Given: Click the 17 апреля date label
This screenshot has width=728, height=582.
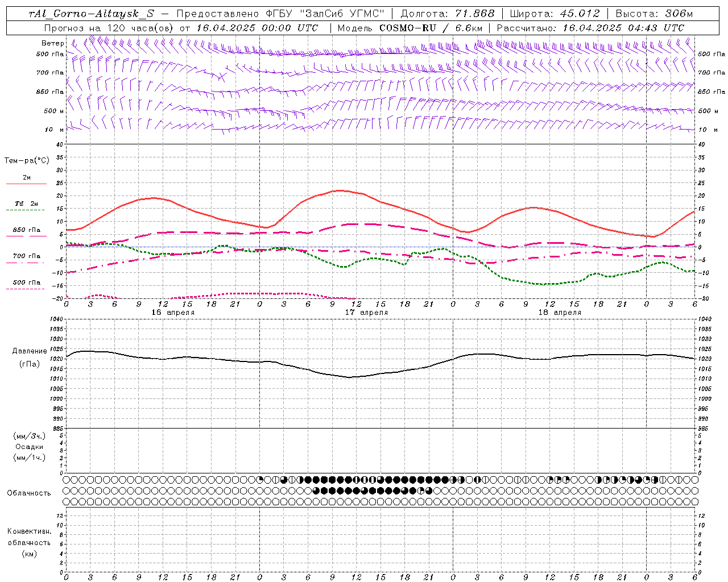Looking at the screenshot, I should (x=366, y=313).
